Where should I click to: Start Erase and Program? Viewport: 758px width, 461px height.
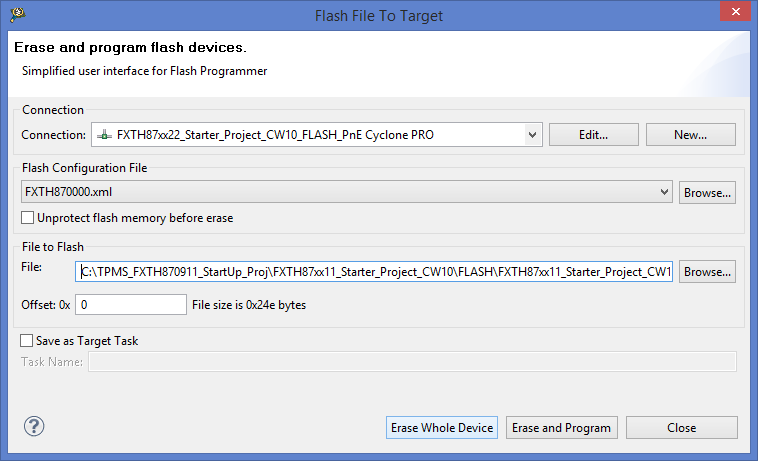point(561,428)
